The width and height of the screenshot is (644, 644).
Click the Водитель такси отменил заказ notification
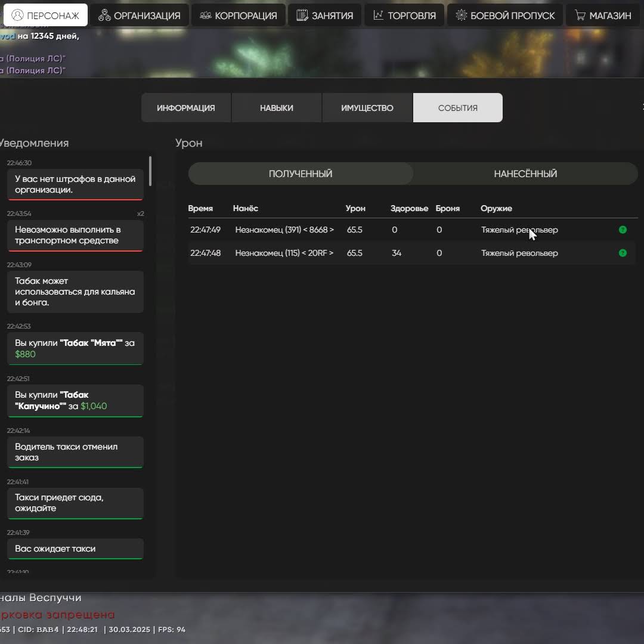tap(75, 452)
